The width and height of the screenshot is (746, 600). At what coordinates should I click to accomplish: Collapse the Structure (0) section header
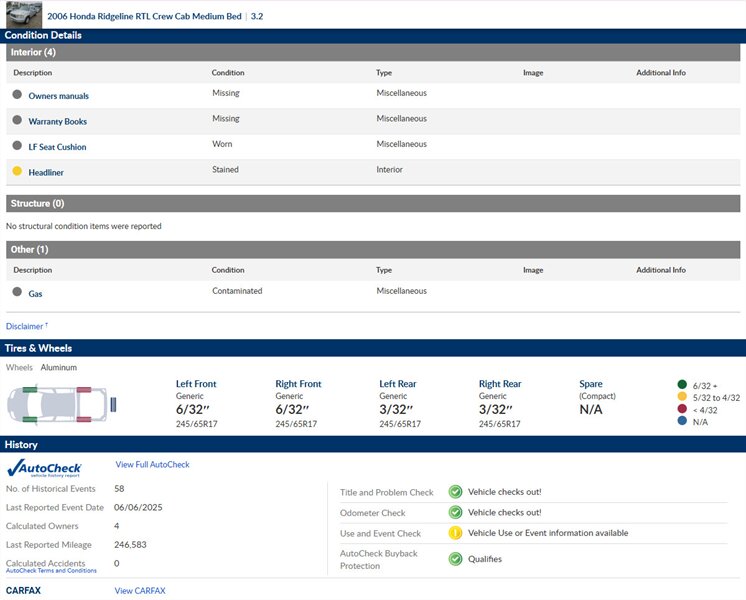[x=37, y=203]
